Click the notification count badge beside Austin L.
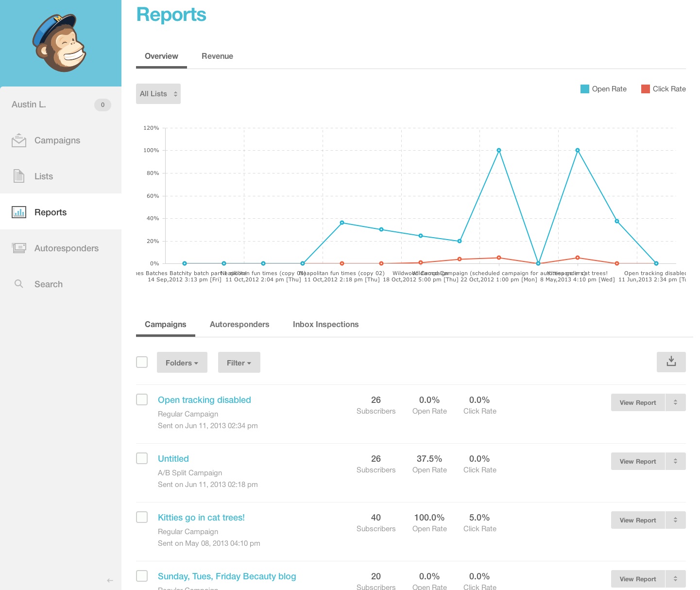Viewport: 700px width, 590px height. [102, 105]
